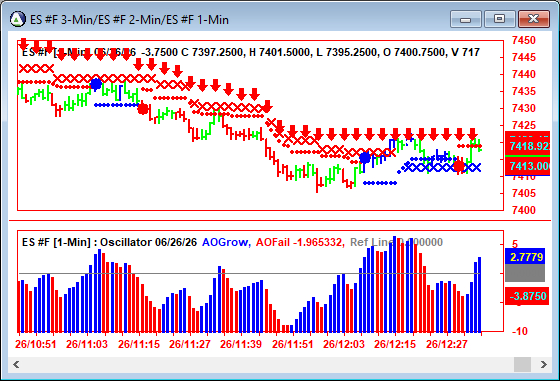Click the 7405 price axis label

[524, 193]
